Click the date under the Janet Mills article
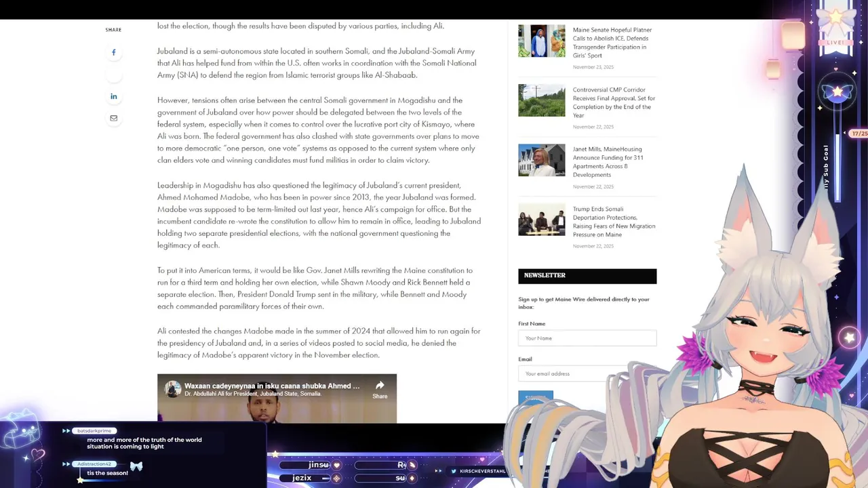868x488 pixels. point(593,186)
